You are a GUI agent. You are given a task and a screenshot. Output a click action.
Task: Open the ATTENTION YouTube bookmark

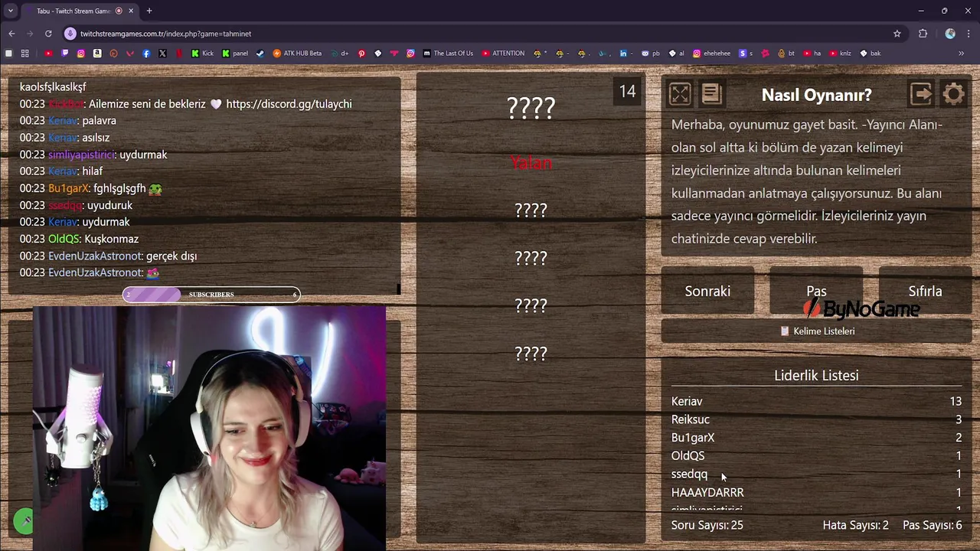pos(503,54)
